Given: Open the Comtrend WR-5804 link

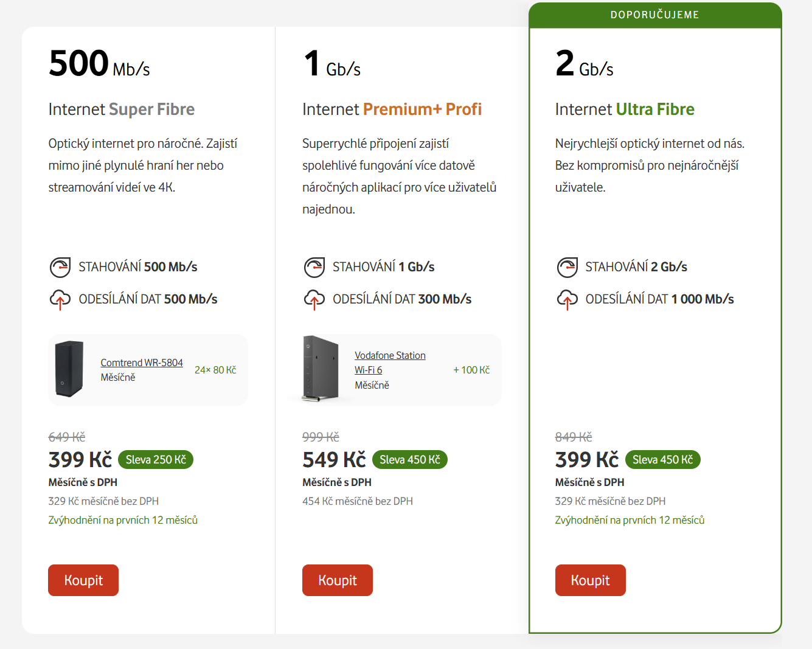Looking at the screenshot, I should pos(142,363).
